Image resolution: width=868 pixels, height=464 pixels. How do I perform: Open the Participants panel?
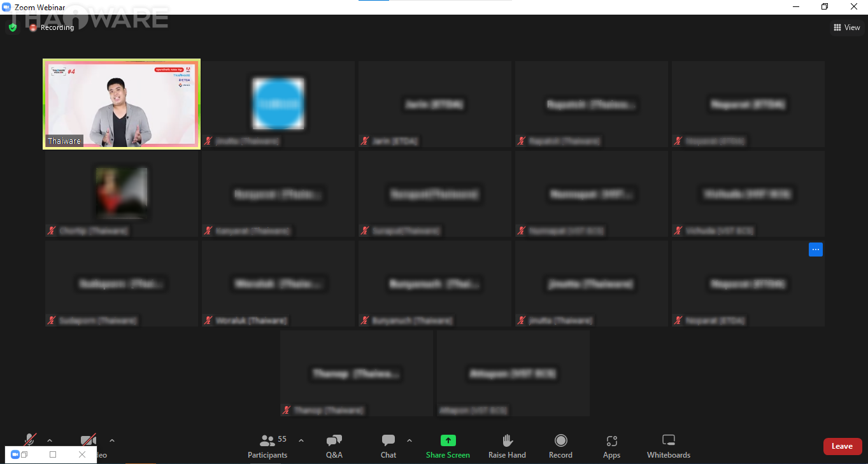(x=267, y=446)
